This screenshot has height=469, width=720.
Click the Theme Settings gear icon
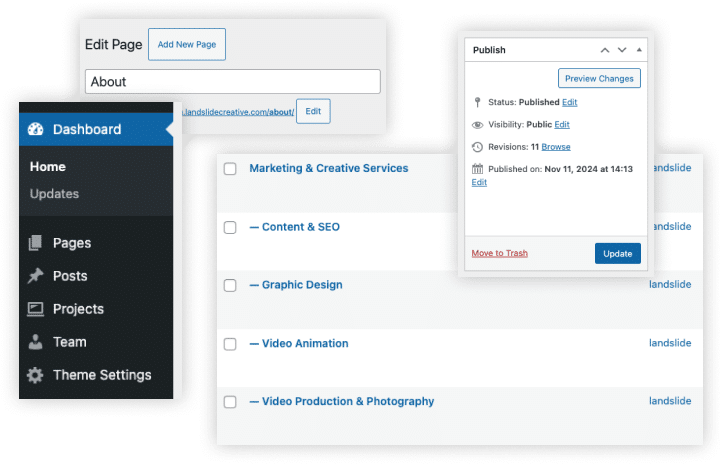36,375
